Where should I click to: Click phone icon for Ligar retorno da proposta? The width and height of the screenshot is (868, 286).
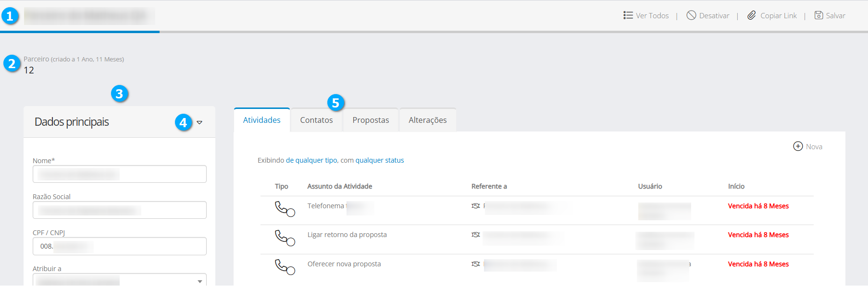(284, 238)
